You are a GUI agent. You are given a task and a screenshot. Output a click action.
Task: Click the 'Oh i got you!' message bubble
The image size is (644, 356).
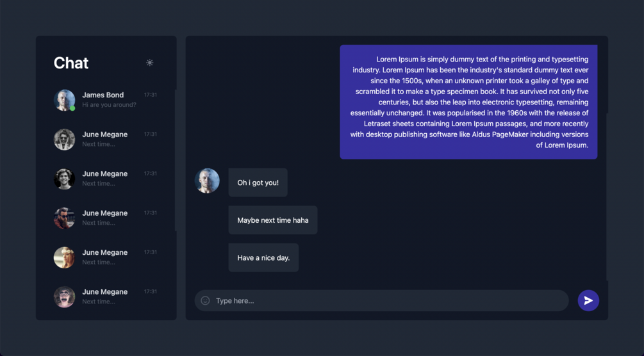[x=258, y=182]
